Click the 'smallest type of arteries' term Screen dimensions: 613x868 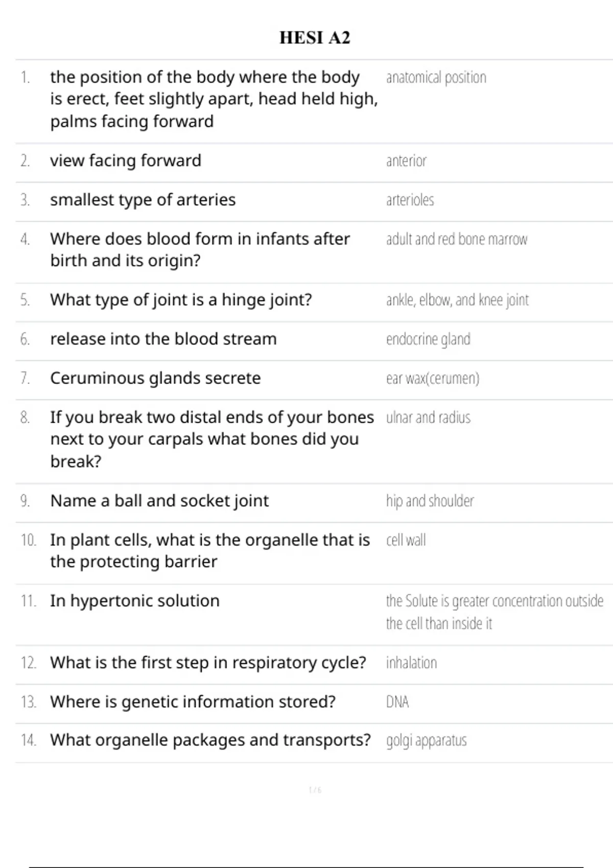(143, 200)
